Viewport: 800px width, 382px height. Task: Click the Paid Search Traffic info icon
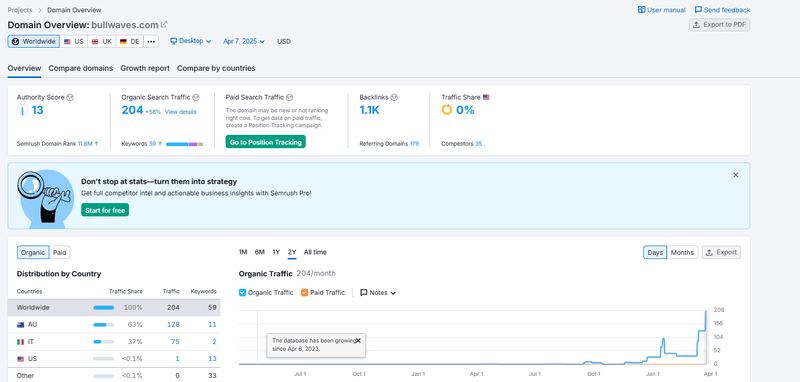[x=289, y=97]
